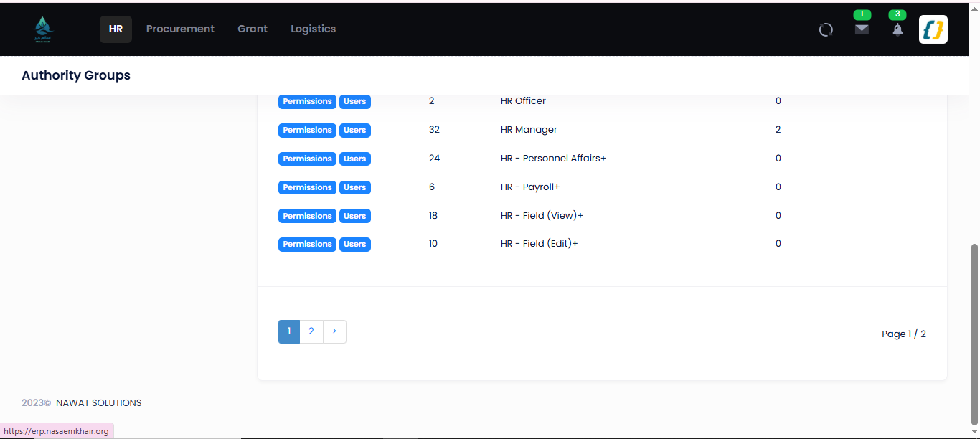
Task: Open the user profile avatar menu
Action: 933,29
